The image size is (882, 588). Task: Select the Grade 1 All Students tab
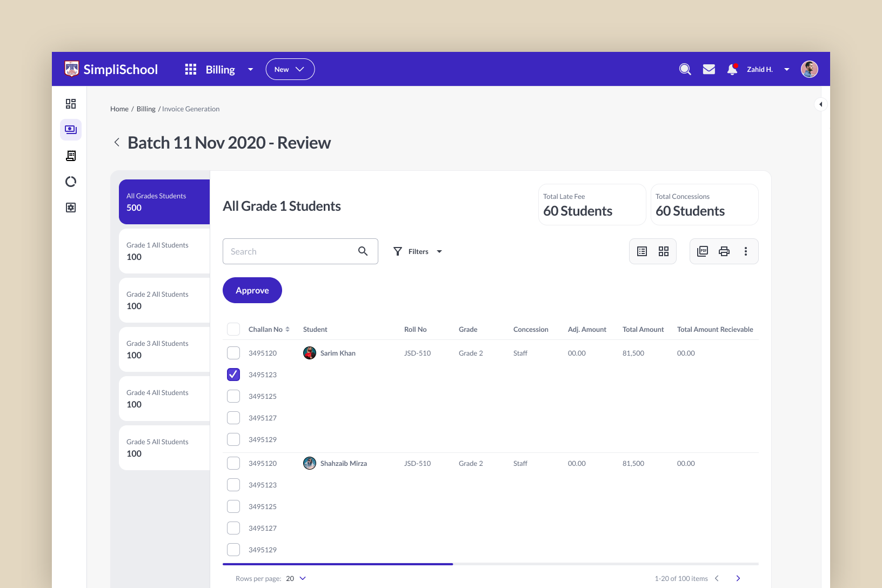coord(164,251)
